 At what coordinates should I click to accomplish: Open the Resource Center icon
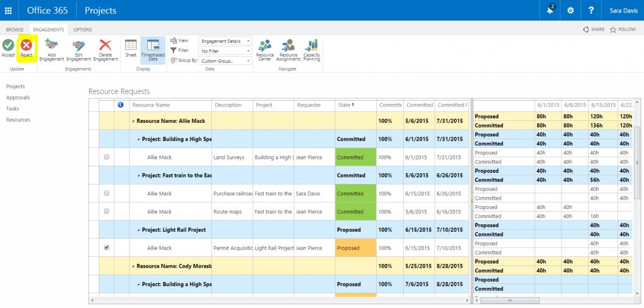coord(265,47)
